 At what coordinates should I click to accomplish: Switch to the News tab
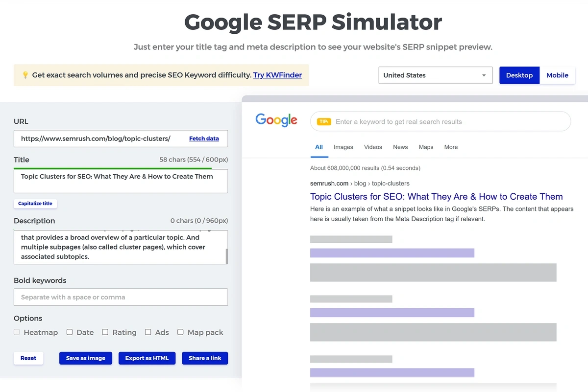[x=400, y=147]
